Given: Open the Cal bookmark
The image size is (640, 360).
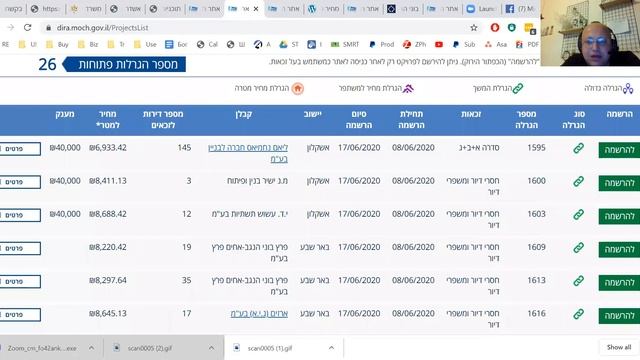Looking at the screenshot, I should click(207, 44).
